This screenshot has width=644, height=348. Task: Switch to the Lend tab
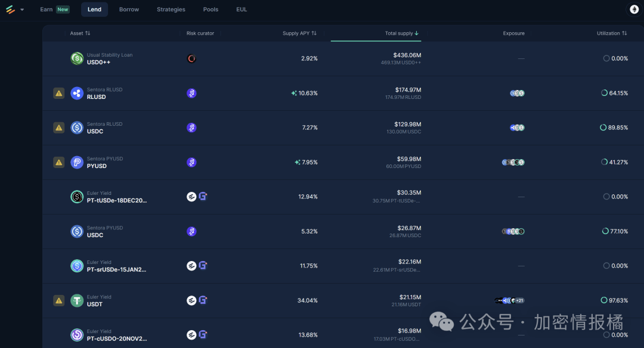point(94,10)
